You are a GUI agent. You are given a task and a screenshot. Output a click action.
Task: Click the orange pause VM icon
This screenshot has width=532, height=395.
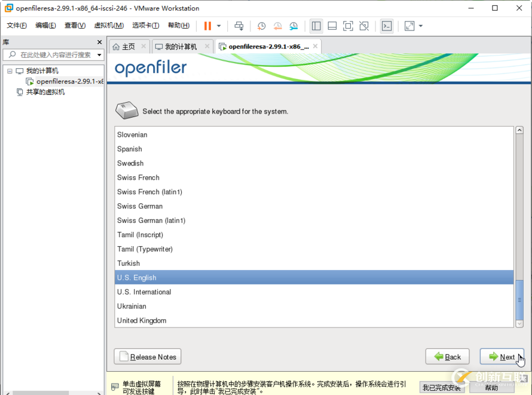click(x=207, y=26)
